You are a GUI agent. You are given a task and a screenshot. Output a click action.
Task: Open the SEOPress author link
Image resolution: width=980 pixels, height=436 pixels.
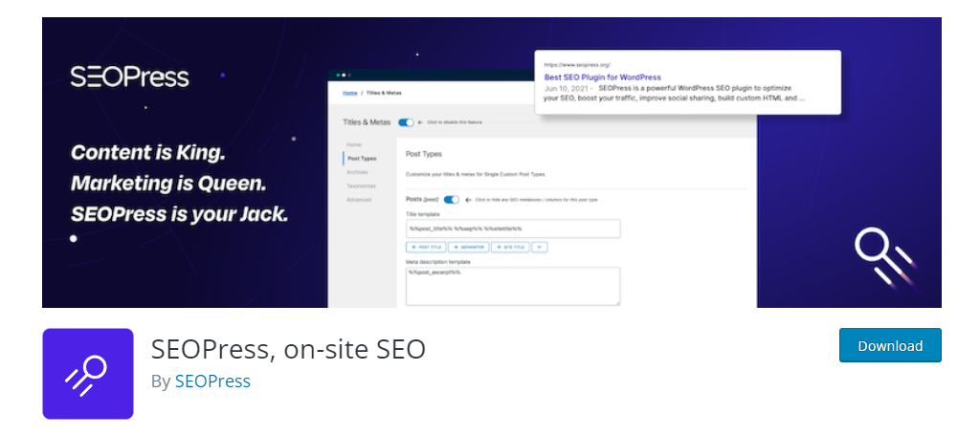(212, 381)
